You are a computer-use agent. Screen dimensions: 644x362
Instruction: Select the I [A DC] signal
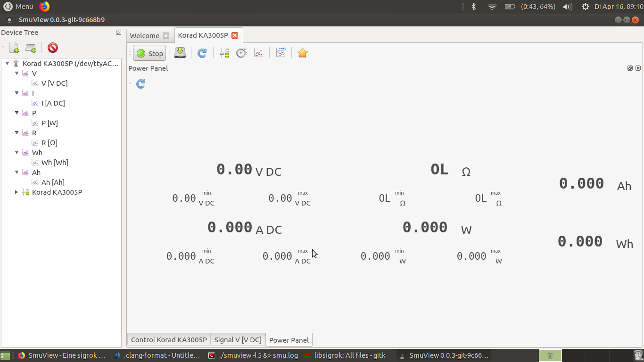point(53,103)
